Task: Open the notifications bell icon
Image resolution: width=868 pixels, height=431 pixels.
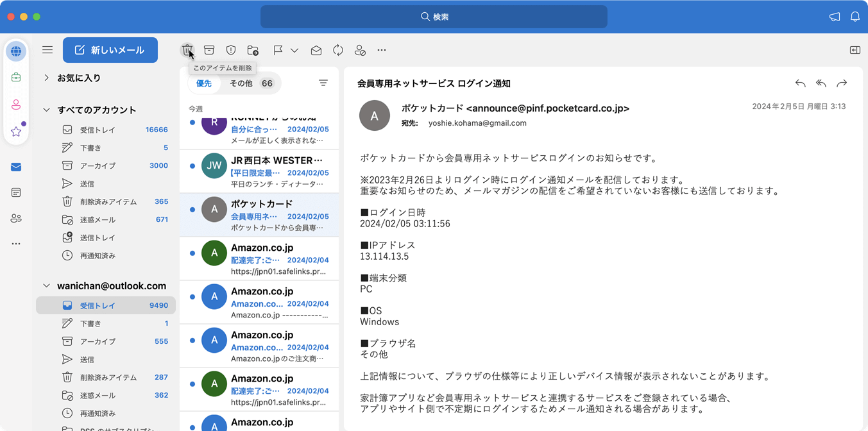Action: pyautogui.click(x=855, y=17)
